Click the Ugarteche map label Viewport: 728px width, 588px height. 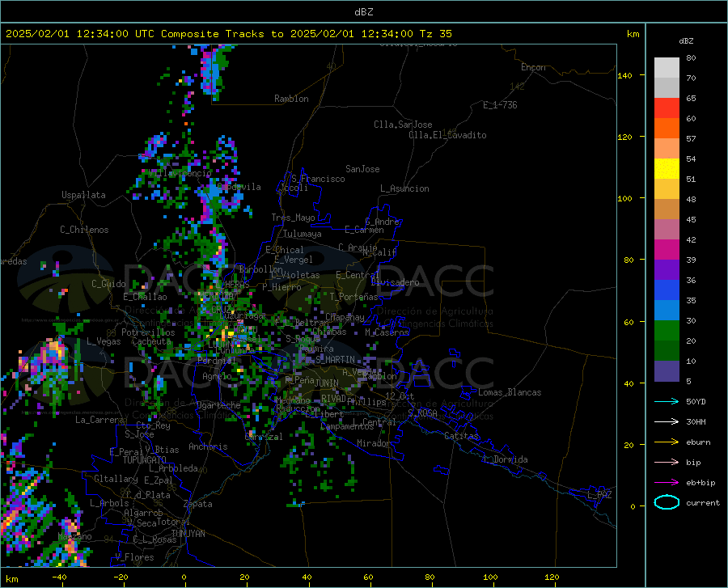[x=218, y=405]
